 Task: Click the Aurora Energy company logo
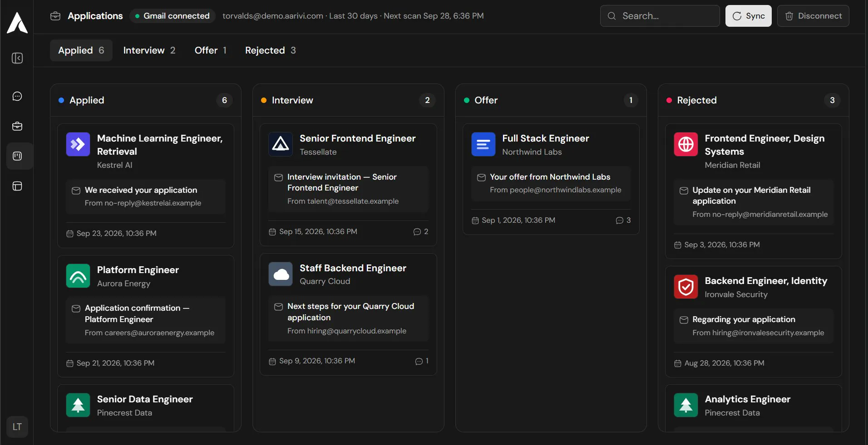click(78, 276)
